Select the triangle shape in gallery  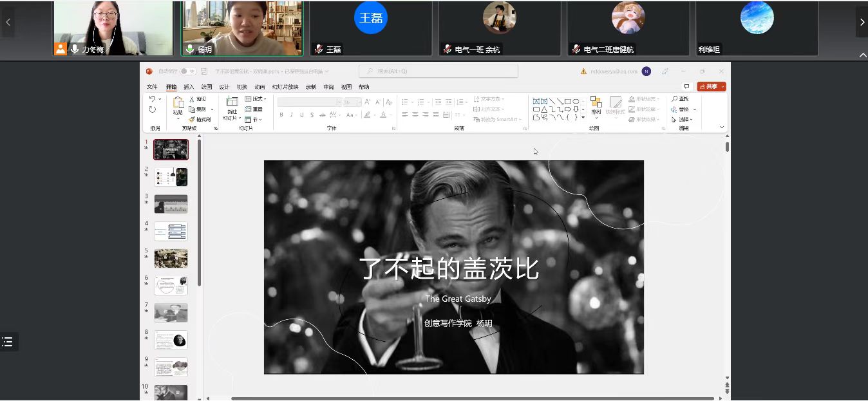pos(544,109)
